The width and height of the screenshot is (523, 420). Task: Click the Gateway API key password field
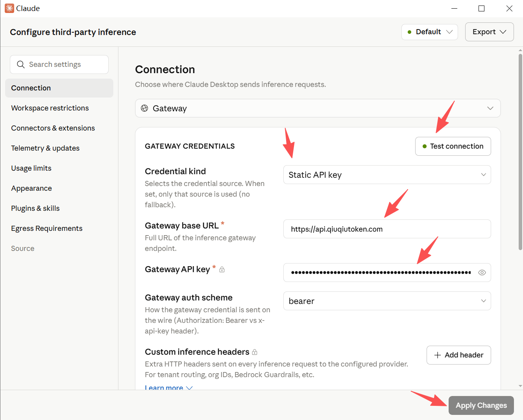point(387,273)
